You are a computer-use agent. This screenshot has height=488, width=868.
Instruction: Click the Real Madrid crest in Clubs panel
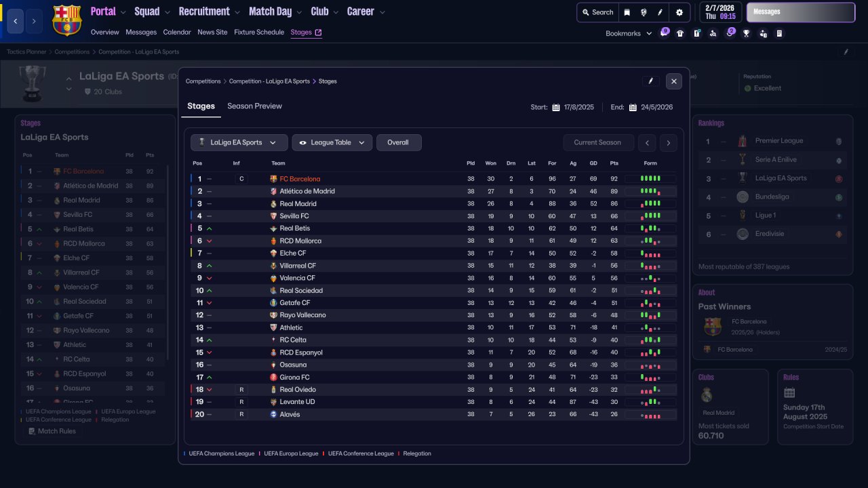[707, 395]
